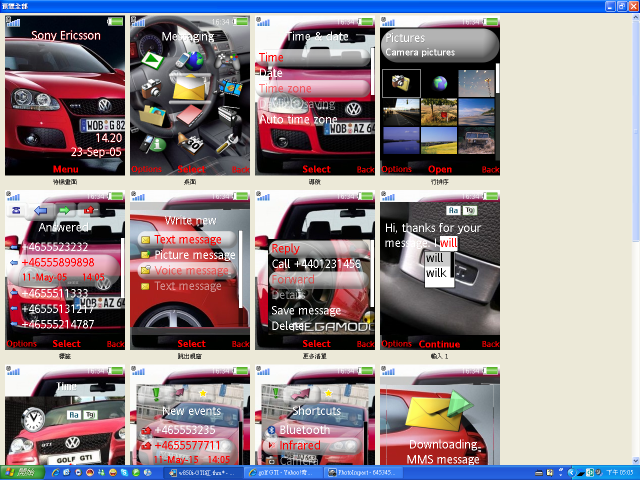Select the Time & date preview thumbnail
The image size is (640, 480).
[315, 96]
